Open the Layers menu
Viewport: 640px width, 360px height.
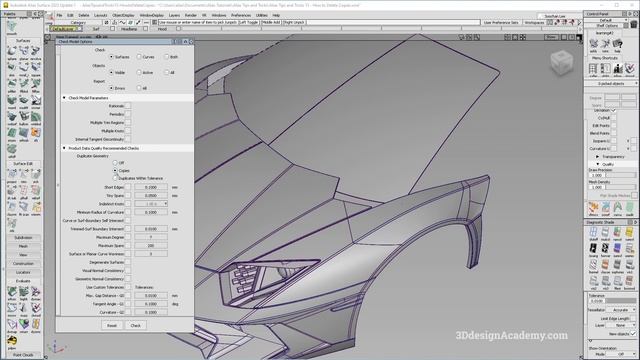click(x=174, y=15)
